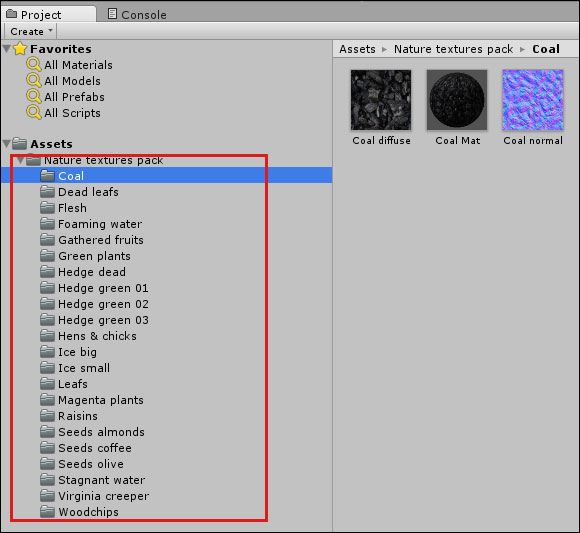Open the Create dropdown menu

pos(31,31)
